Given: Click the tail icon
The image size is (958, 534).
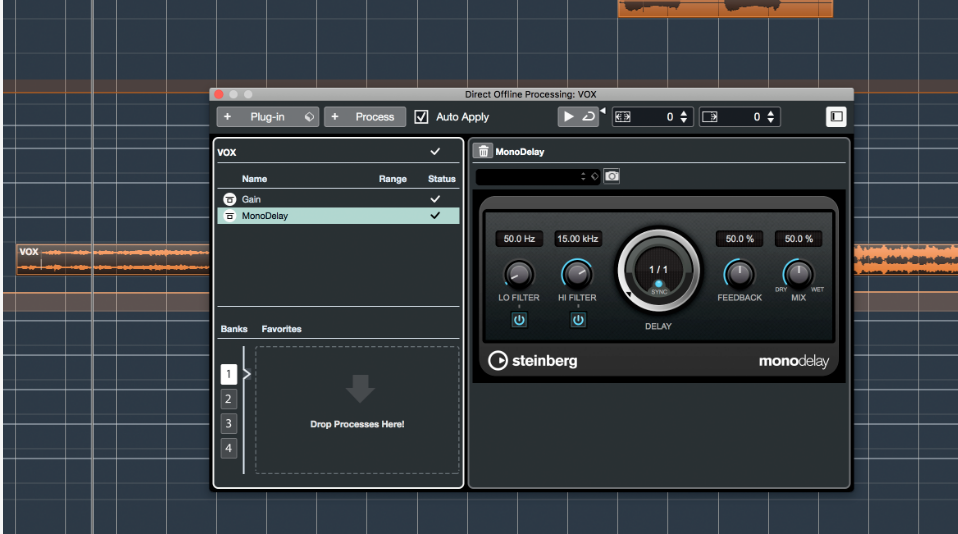Looking at the screenshot, I should pyautogui.click(x=709, y=117).
